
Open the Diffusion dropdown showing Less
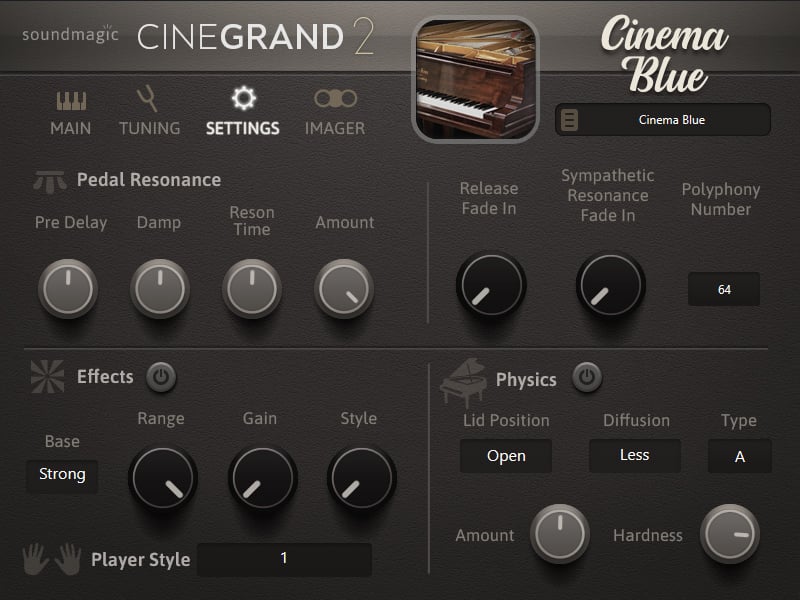click(634, 455)
